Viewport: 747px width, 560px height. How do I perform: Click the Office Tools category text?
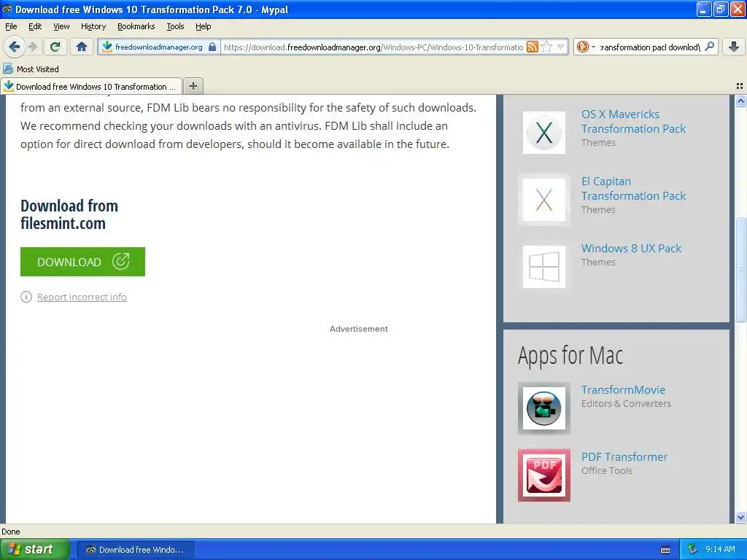pyautogui.click(x=606, y=470)
